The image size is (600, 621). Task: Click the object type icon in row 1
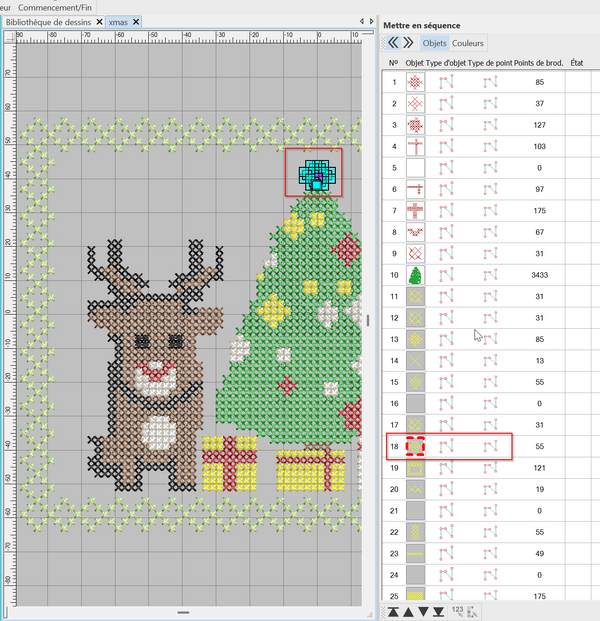(446, 82)
